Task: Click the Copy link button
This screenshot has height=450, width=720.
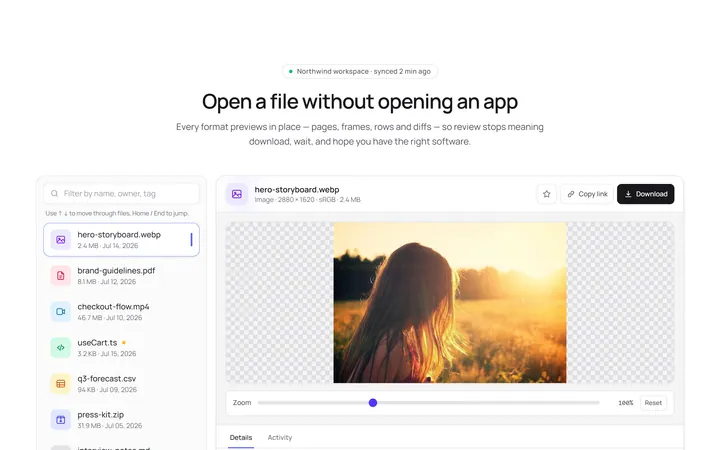Action: tap(587, 194)
